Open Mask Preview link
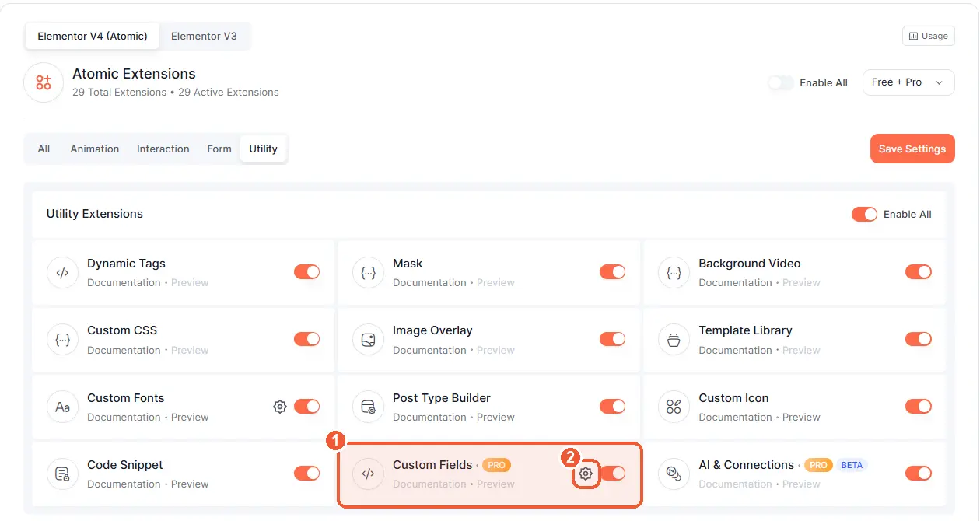The width and height of the screenshot is (980, 521). [x=496, y=282]
